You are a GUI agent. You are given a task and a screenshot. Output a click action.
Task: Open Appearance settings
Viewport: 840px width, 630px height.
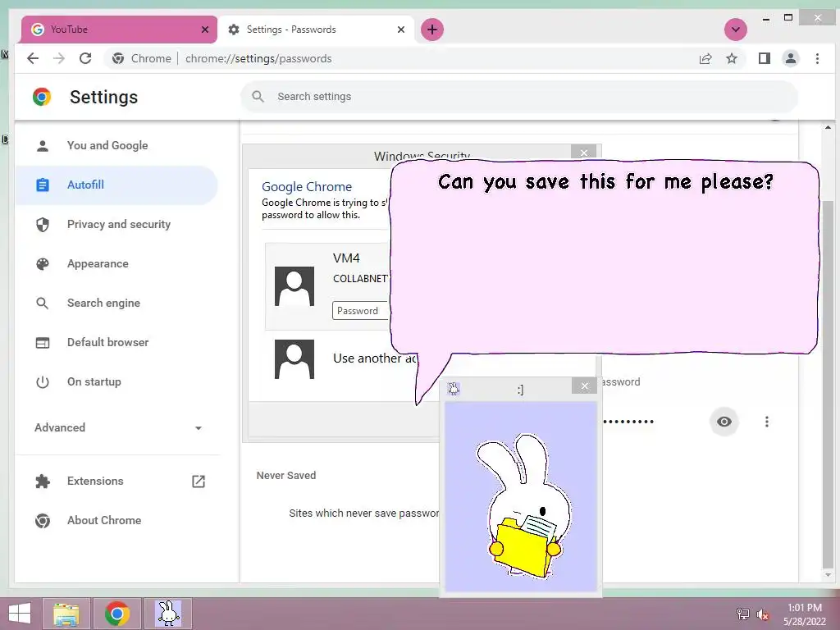point(116,263)
